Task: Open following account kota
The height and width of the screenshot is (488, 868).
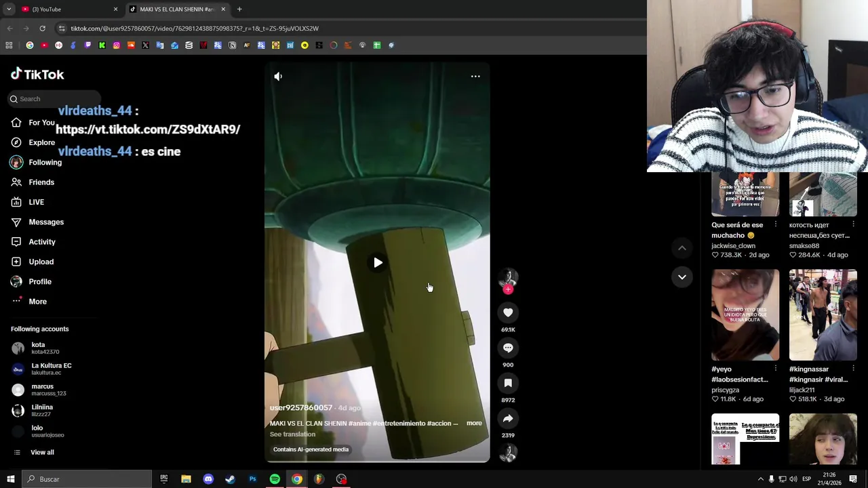Action: (35, 348)
